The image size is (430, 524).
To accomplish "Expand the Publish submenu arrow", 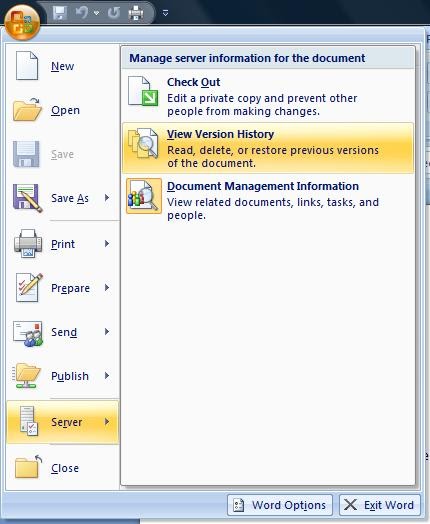I will point(107,376).
